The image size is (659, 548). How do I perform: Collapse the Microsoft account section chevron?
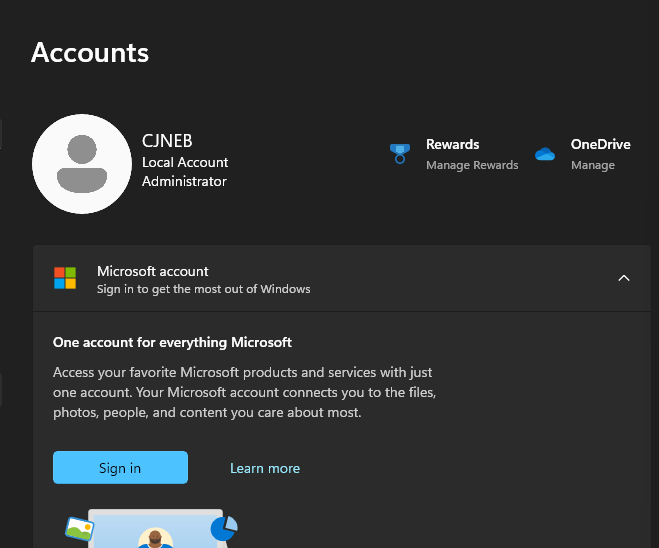pos(624,278)
